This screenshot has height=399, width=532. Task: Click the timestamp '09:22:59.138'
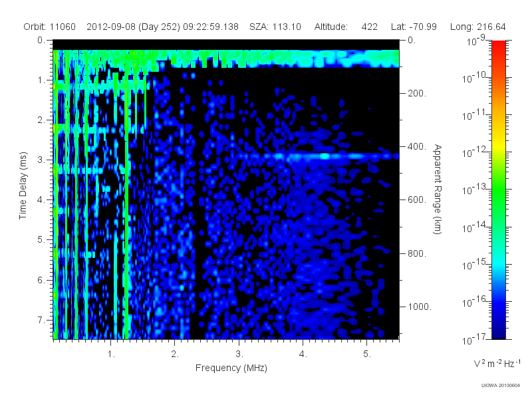click(211, 27)
